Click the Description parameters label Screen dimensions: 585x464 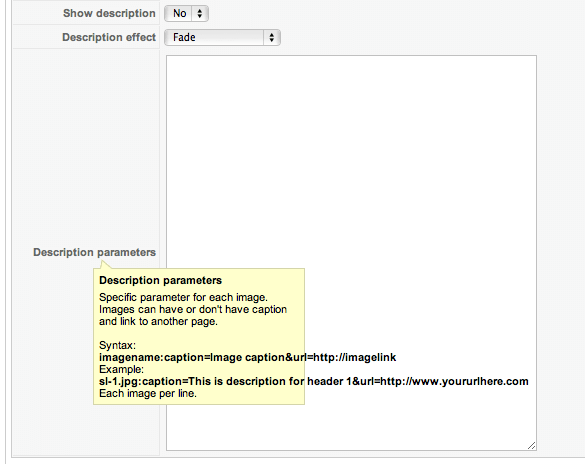click(x=94, y=252)
